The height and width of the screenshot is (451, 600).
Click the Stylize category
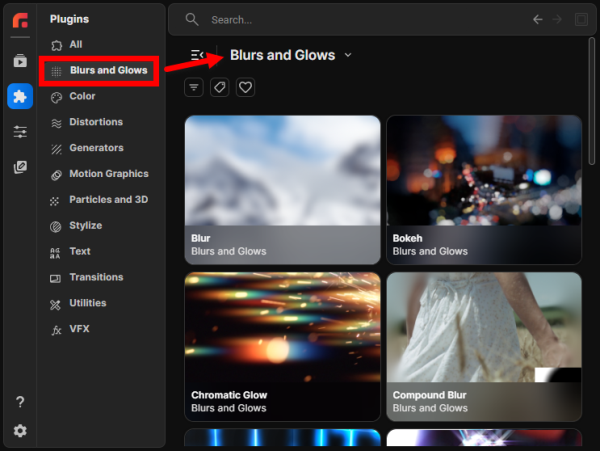tap(85, 225)
